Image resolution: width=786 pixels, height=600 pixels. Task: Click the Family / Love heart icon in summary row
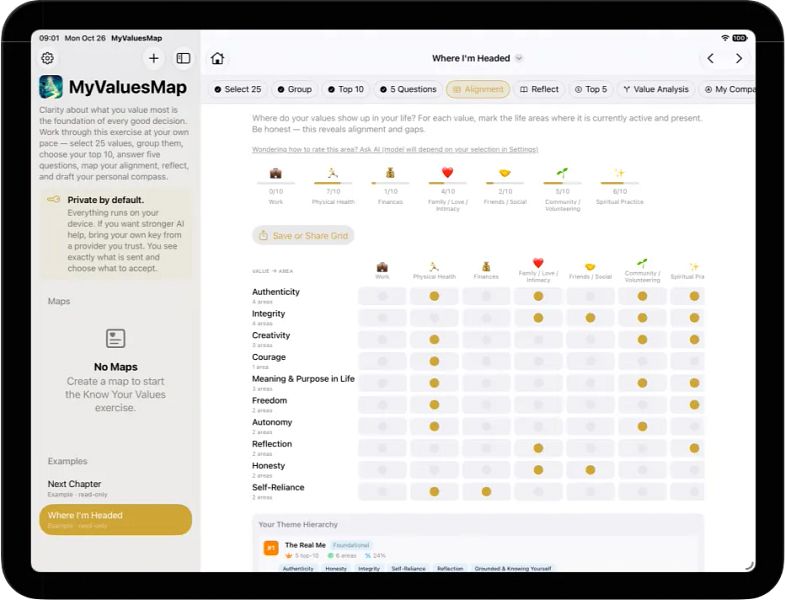click(448, 172)
